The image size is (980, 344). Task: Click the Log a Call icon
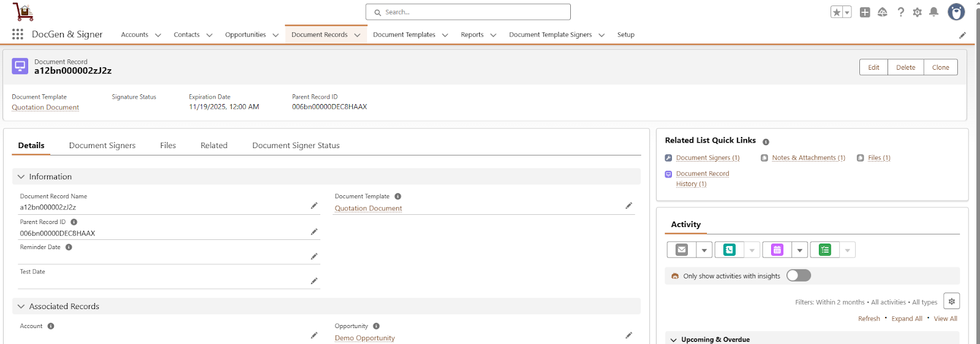pyautogui.click(x=729, y=250)
